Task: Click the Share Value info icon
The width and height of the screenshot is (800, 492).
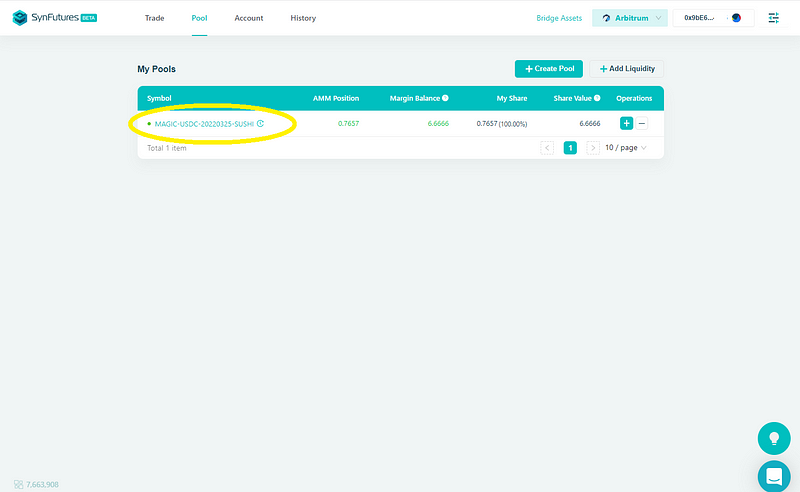Action: (x=597, y=98)
